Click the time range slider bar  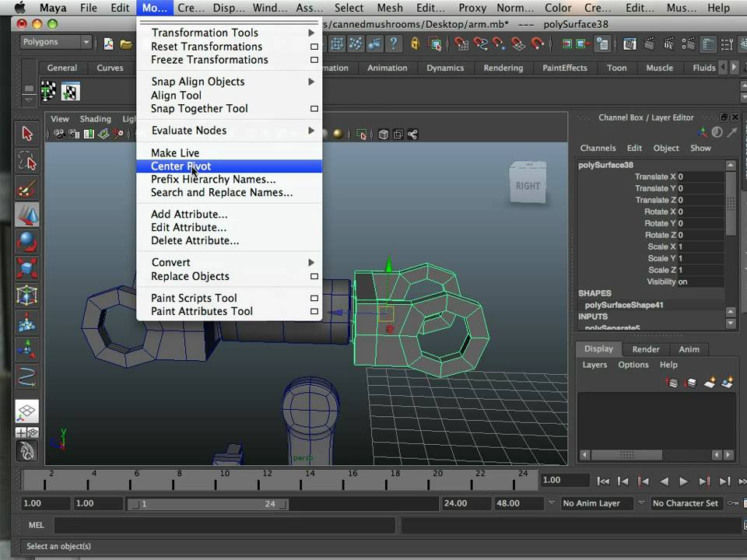pyautogui.click(x=207, y=504)
